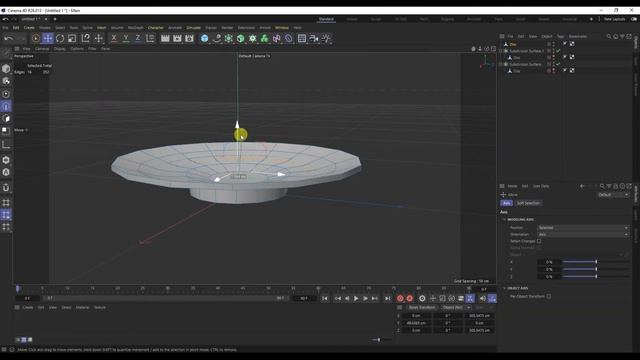
Task: Open the Character menu
Action: click(156, 28)
